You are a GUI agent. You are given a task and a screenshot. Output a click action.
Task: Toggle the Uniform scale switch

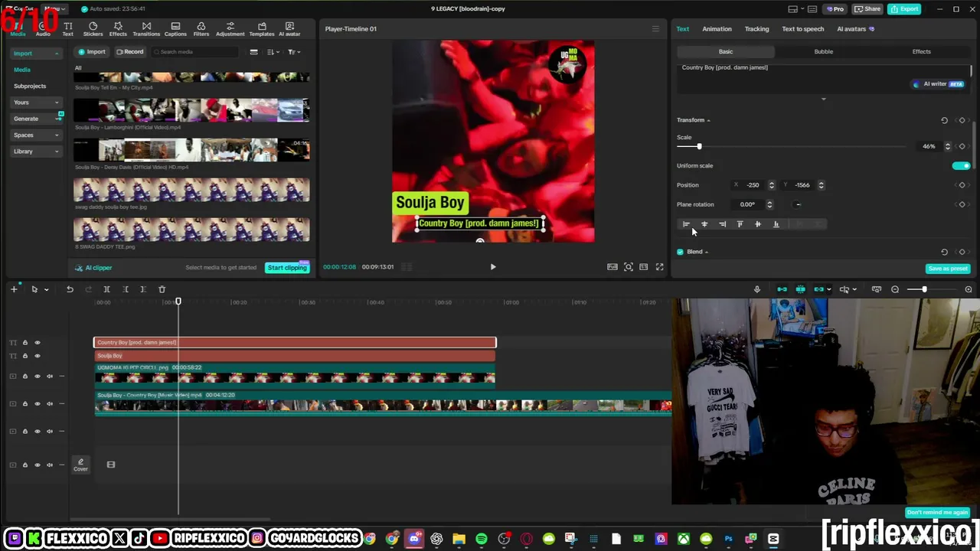point(961,165)
